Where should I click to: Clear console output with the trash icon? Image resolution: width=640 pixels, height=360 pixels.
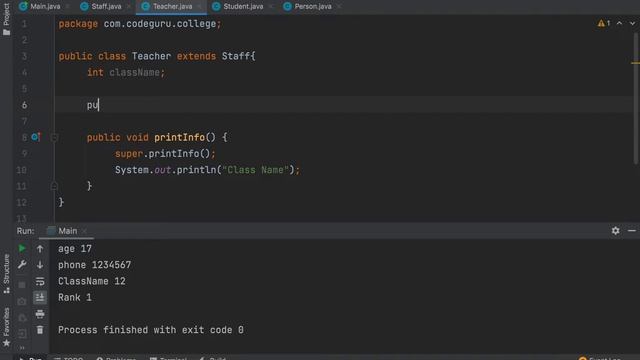coord(40,330)
